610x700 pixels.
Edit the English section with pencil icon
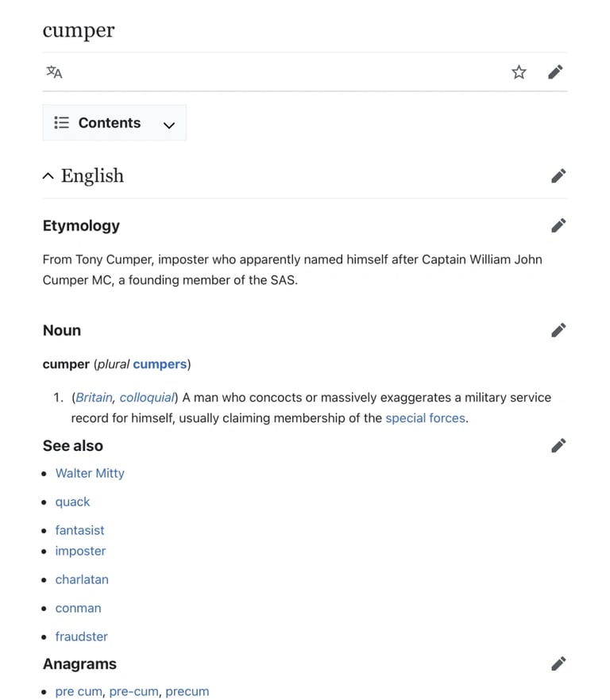pos(558,175)
